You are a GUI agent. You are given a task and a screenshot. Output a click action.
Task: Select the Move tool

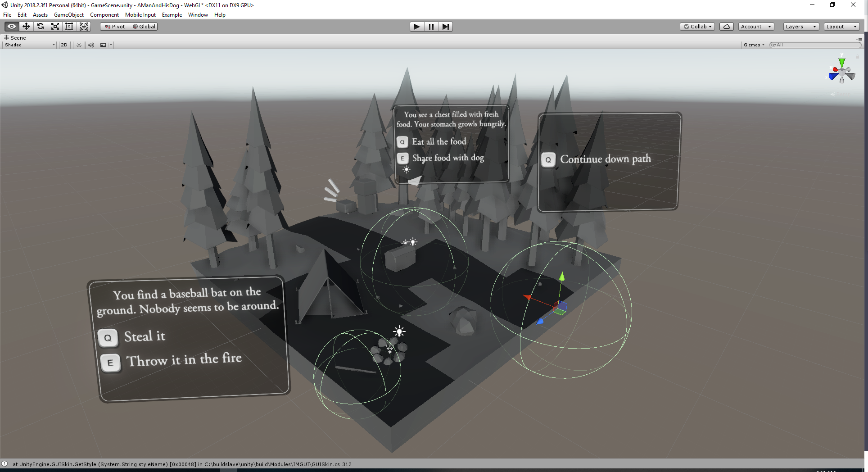tap(26, 27)
